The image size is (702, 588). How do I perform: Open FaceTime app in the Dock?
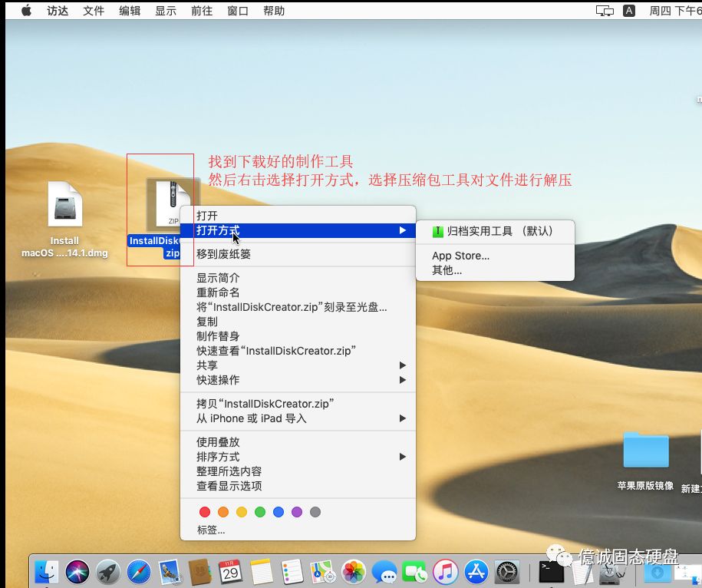414,571
